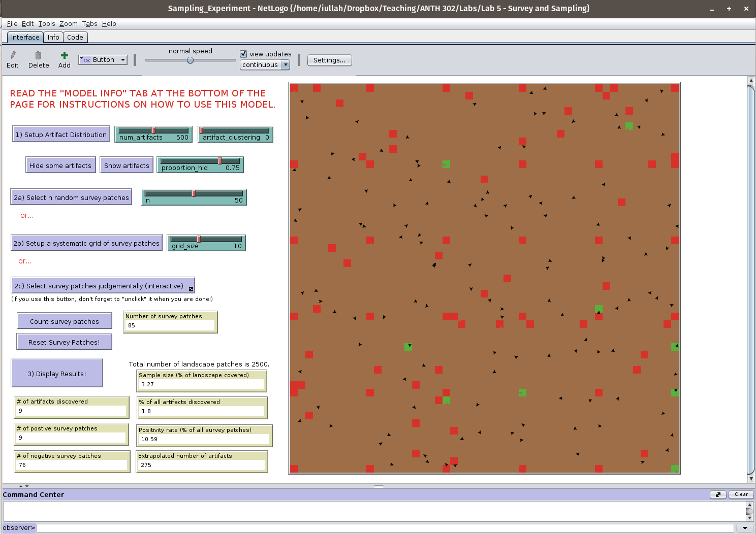Uncheck the view updates checkbox
The image size is (756, 534).
point(243,54)
